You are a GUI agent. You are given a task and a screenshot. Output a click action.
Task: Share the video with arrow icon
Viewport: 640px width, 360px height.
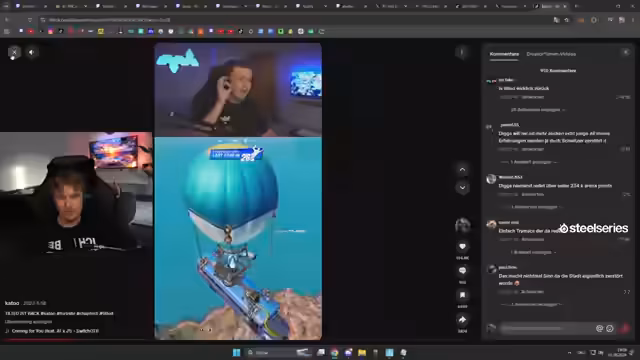pyautogui.click(x=462, y=320)
